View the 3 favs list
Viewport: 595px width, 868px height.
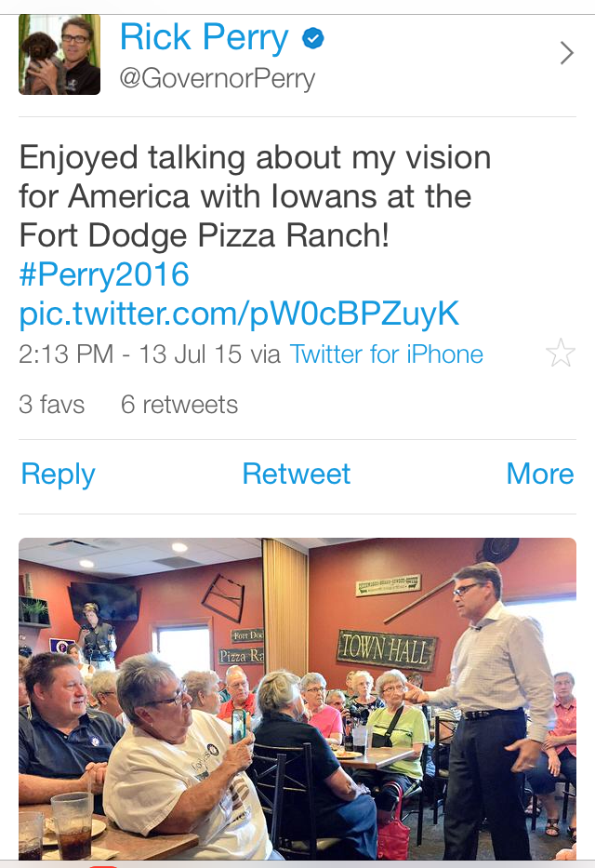(x=52, y=405)
